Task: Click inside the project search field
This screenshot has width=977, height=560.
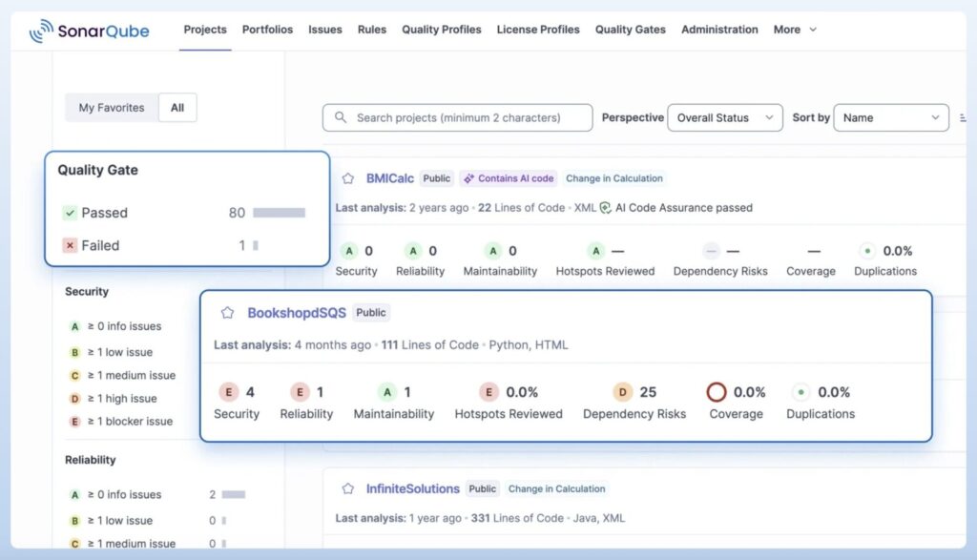Action: pyautogui.click(x=456, y=117)
